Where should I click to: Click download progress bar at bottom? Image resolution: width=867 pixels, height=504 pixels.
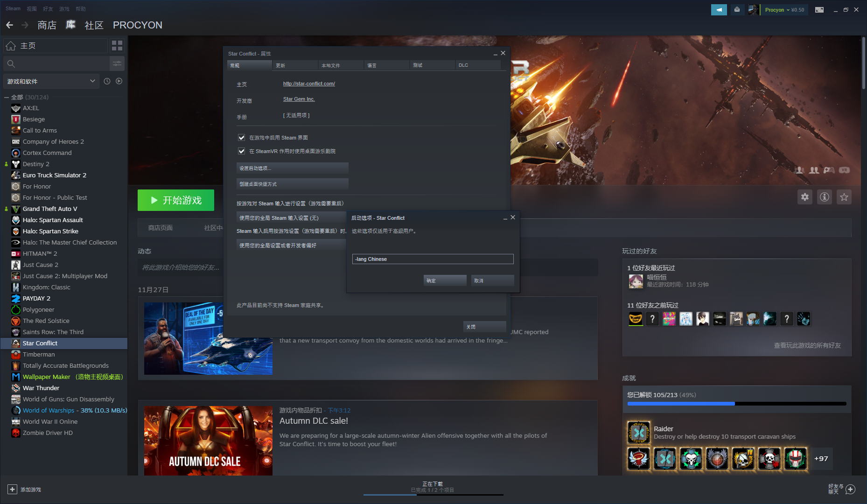[433, 494]
